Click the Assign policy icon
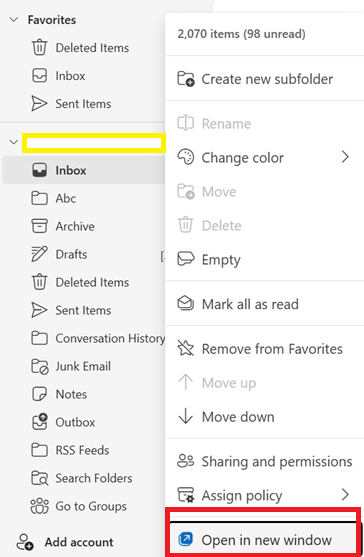364x557 pixels. pos(186,495)
